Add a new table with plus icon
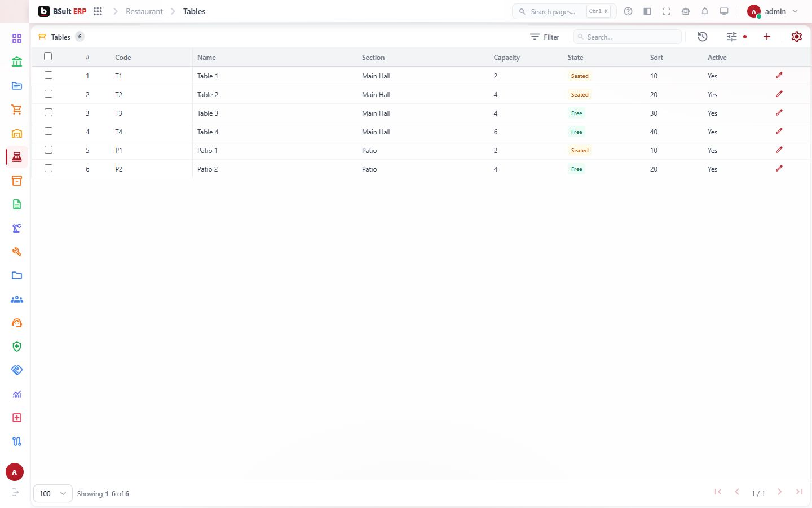Viewport: 812px width, 508px height. click(767, 37)
